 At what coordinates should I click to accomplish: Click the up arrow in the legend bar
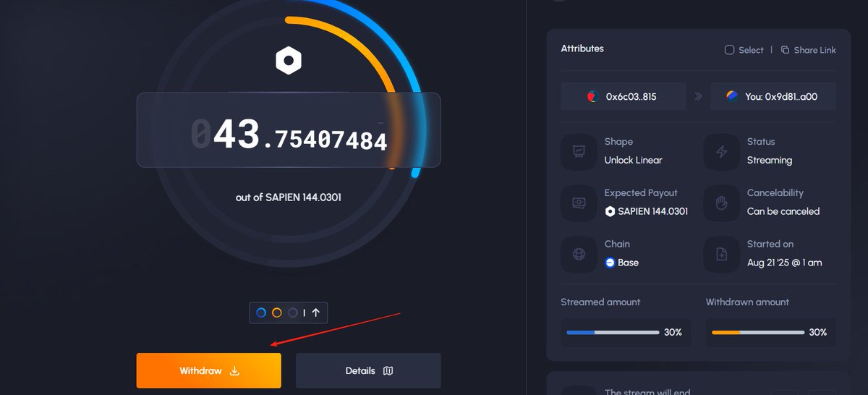(315, 313)
